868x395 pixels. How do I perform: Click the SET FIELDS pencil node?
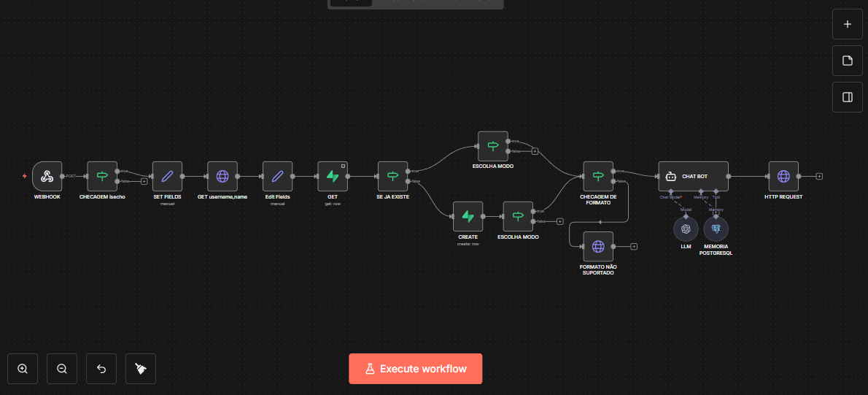[167, 176]
